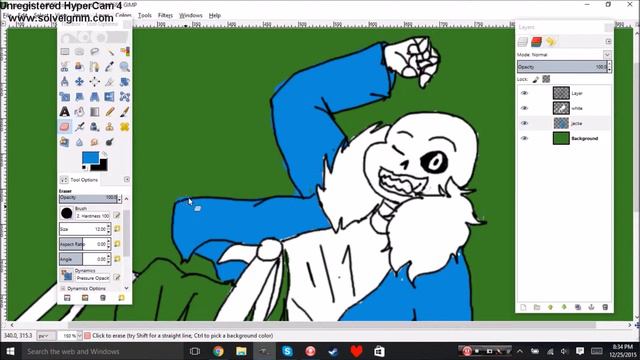The height and width of the screenshot is (360, 640).
Task: Open the brush editor next to Hardness 100
Action: (x=117, y=215)
